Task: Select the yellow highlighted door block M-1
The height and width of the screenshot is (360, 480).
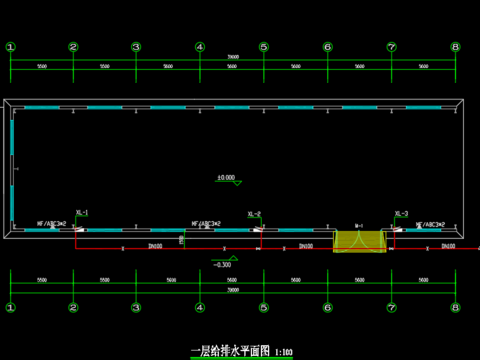Action: (360, 241)
